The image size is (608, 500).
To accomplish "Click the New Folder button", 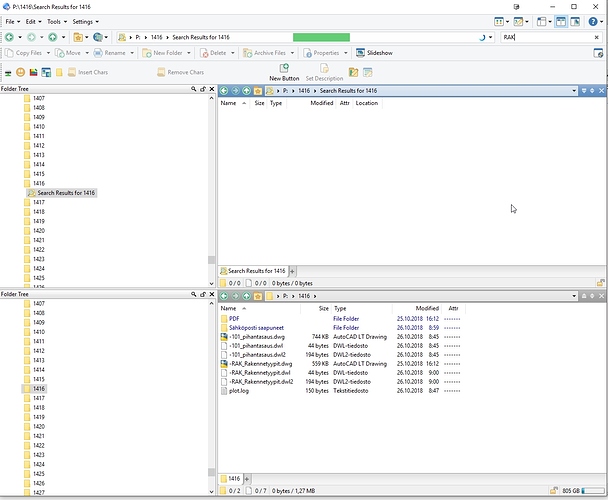I will 163,53.
